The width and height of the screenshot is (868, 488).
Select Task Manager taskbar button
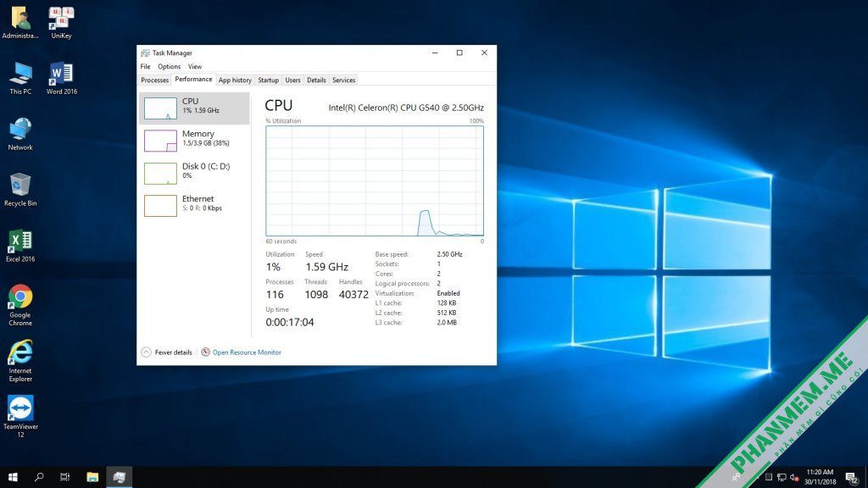tap(119, 477)
